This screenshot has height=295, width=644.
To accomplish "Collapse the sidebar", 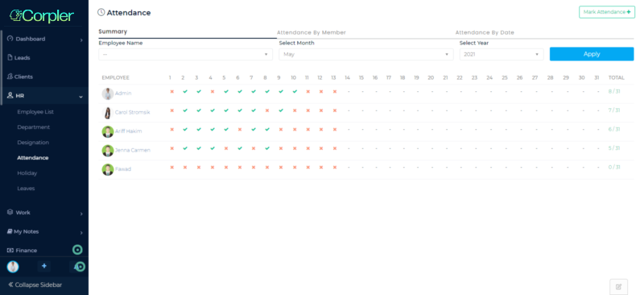I will pyautogui.click(x=35, y=285).
